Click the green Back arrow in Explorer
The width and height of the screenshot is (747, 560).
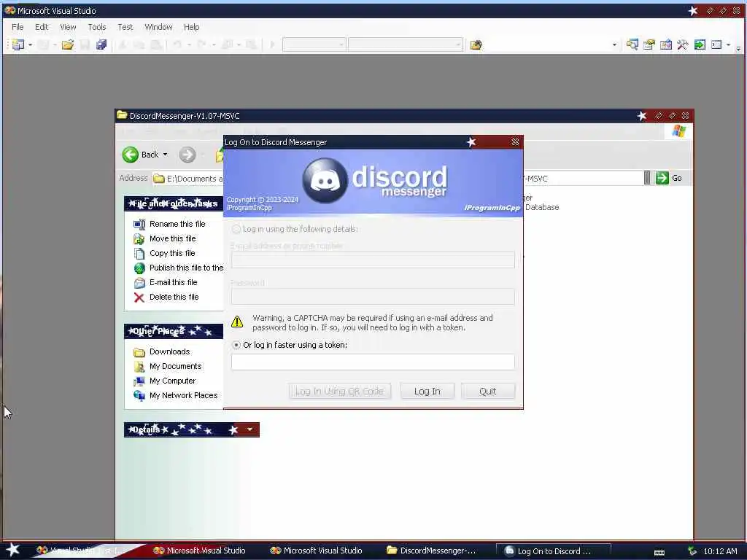130,155
